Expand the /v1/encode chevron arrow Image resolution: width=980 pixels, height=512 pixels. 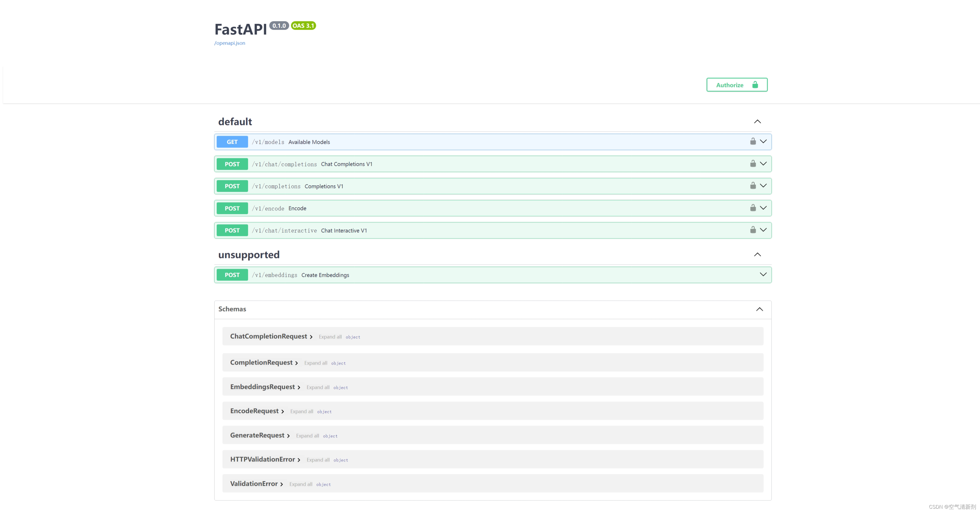point(763,207)
